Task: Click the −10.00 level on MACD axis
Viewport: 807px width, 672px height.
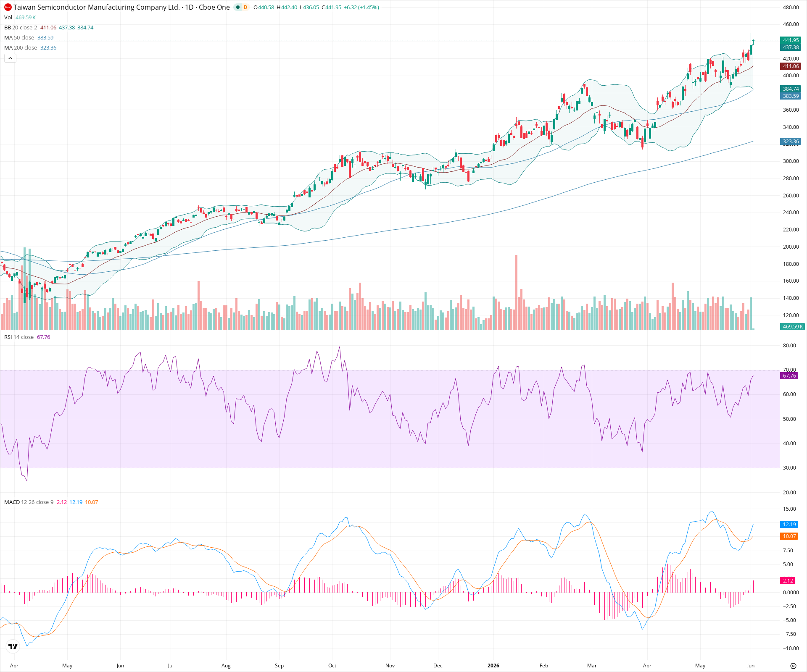Action: [791, 648]
